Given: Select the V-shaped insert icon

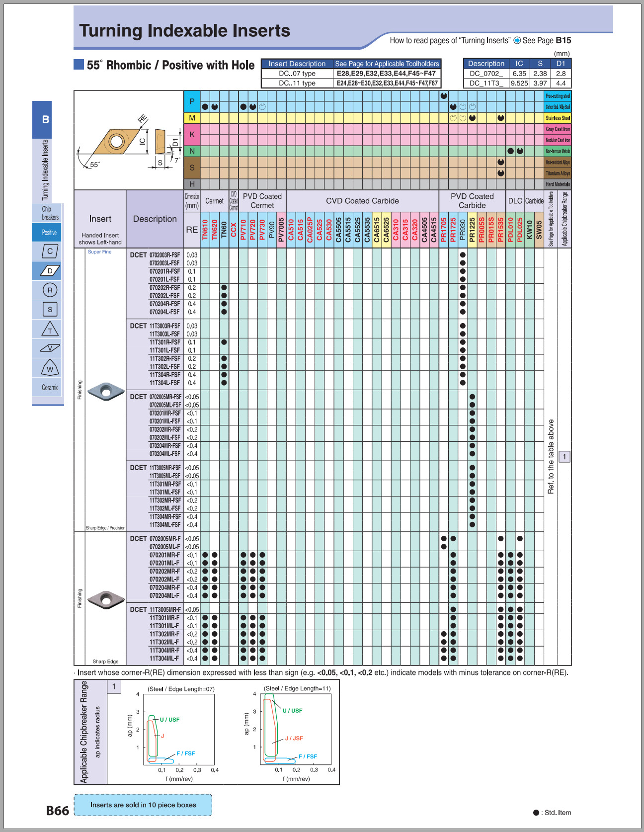Looking at the screenshot, I should click(50, 348).
